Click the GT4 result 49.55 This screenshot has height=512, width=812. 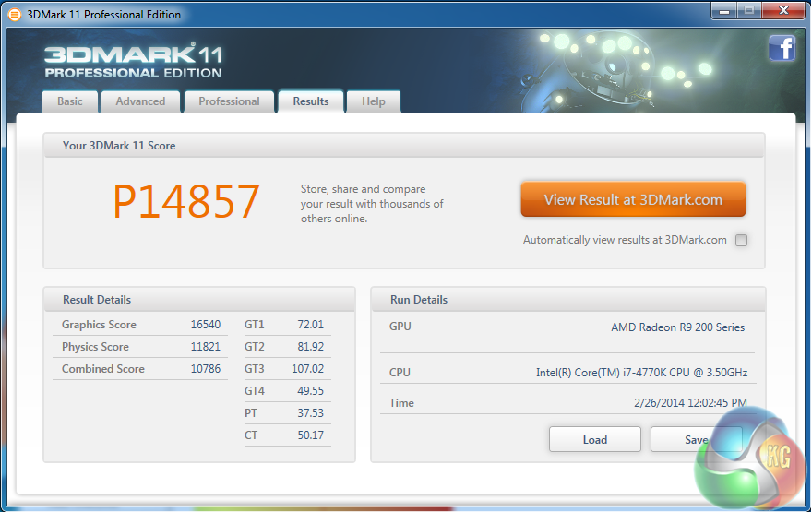pyautogui.click(x=310, y=391)
